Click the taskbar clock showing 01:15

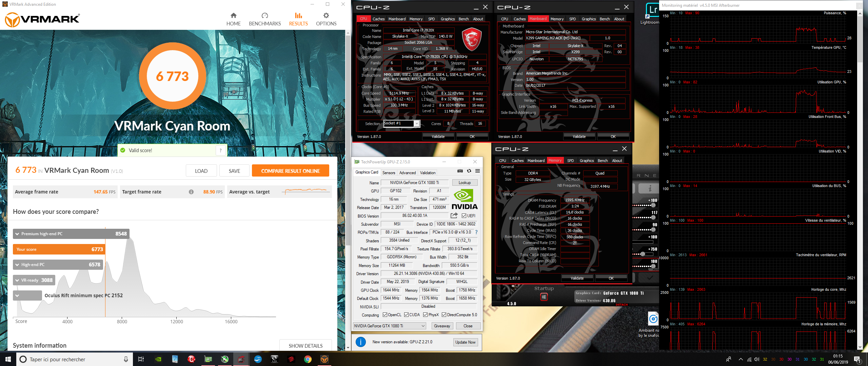click(x=838, y=359)
